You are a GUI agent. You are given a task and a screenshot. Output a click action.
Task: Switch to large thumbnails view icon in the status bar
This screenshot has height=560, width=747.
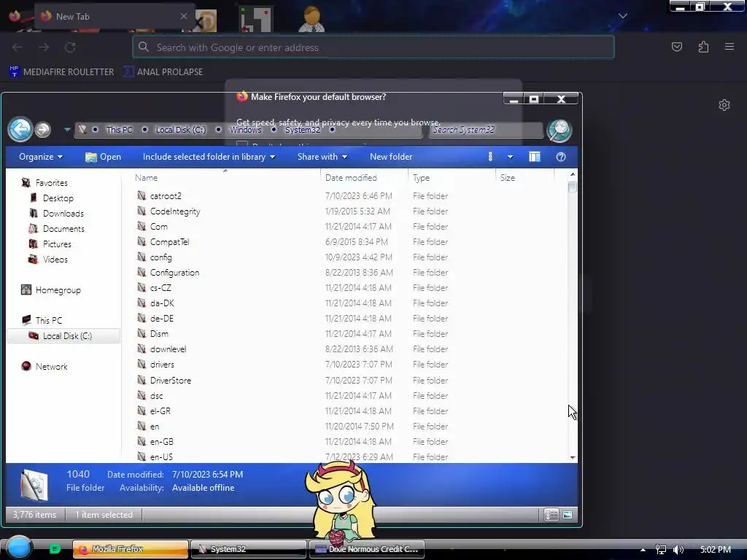pos(568,515)
